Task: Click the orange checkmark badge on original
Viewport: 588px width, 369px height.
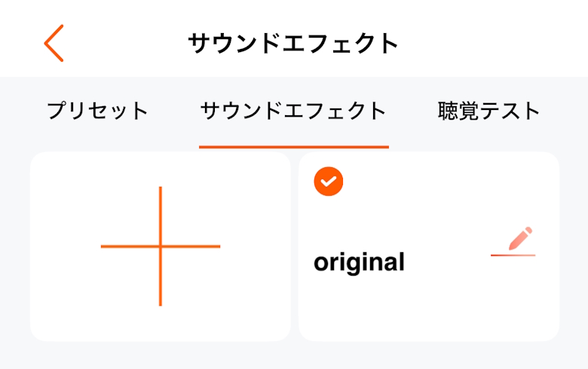Action: tap(329, 181)
